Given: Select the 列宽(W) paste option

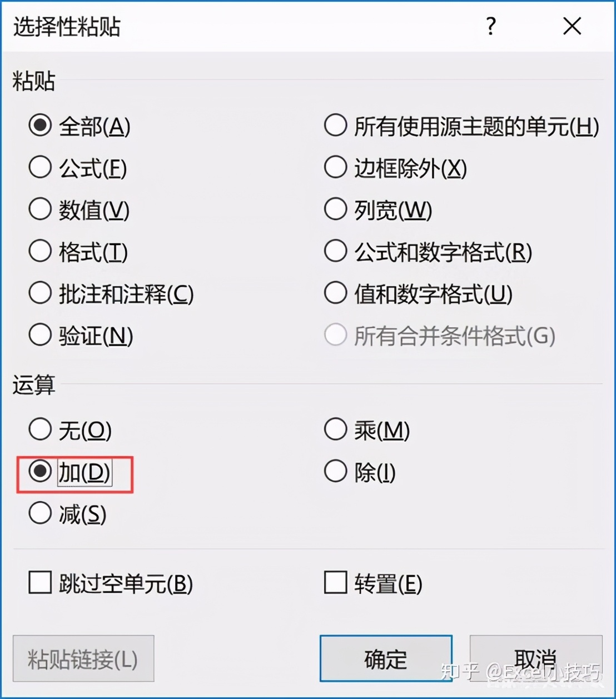Looking at the screenshot, I should [x=335, y=209].
